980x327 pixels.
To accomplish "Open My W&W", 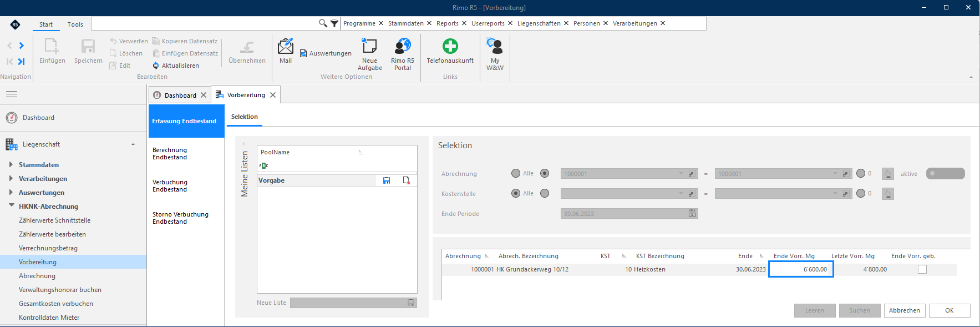I will tap(495, 54).
